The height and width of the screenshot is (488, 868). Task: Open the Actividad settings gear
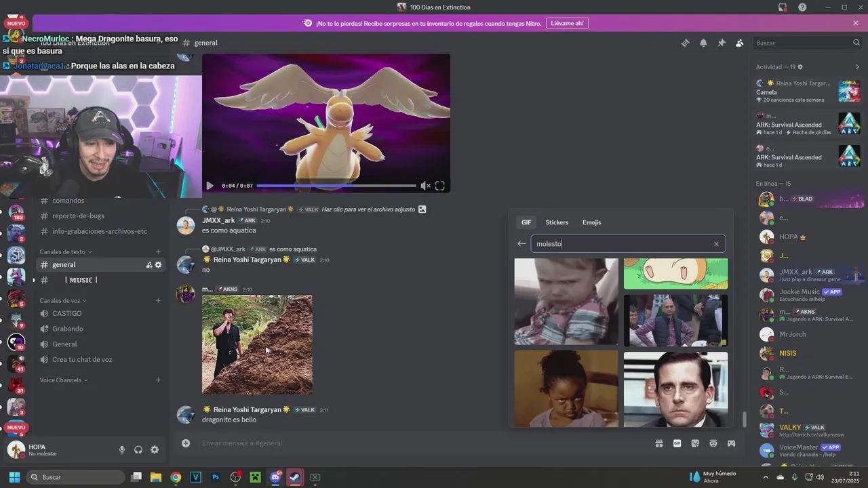[800, 67]
